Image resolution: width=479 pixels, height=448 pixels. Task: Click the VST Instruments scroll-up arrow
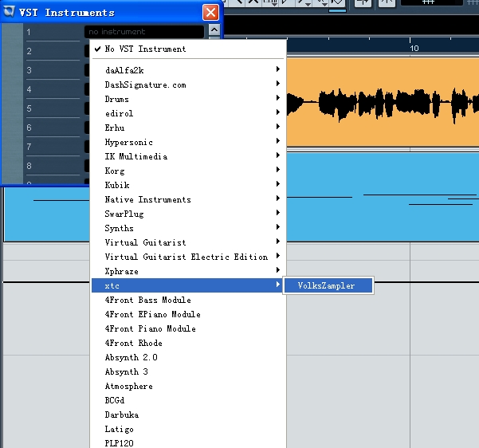(214, 30)
